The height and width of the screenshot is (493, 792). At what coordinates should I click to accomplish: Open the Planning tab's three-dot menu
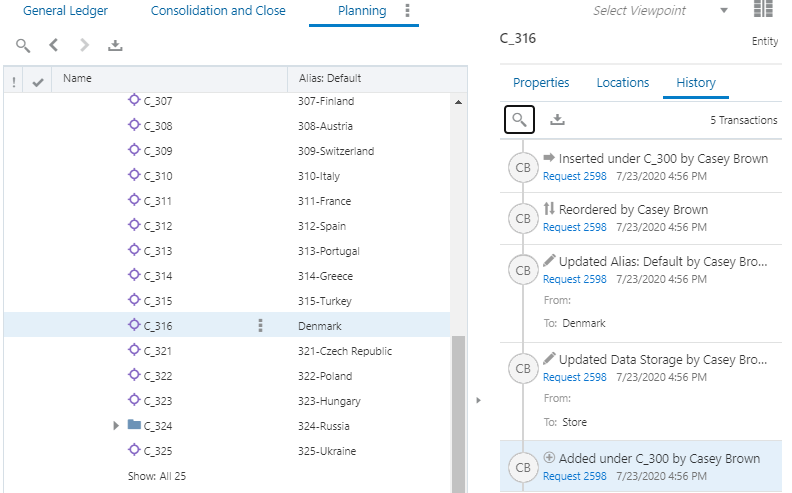click(x=407, y=11)
